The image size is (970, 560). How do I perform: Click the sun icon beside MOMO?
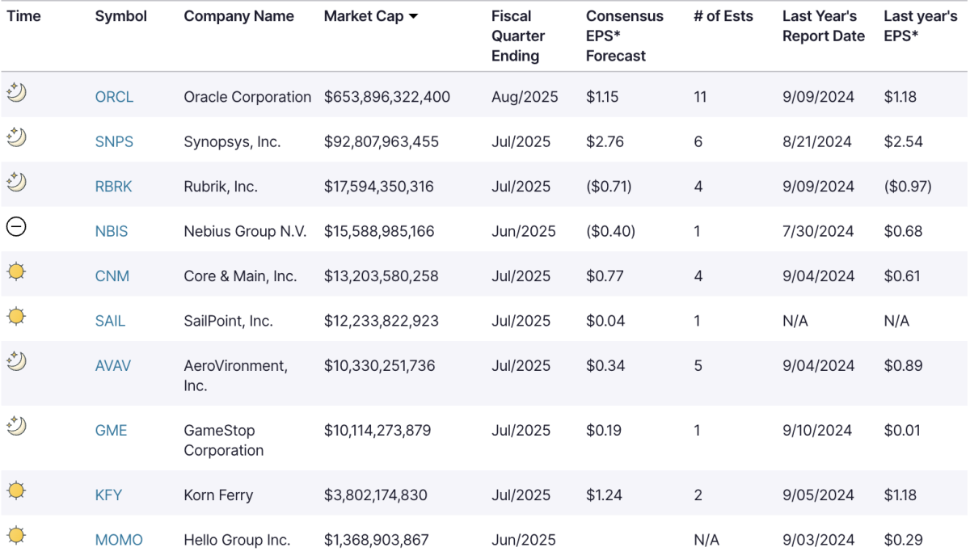[16, 535]
